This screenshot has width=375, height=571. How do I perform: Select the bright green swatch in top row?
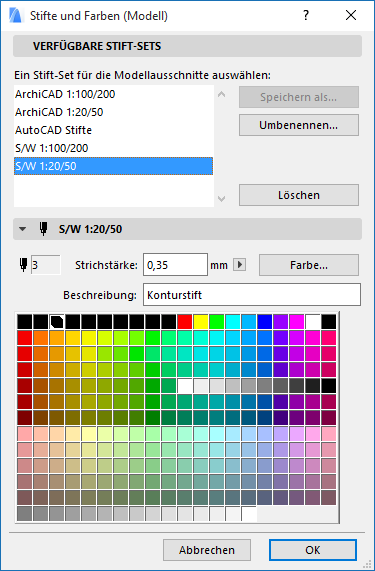click(217, 322)
